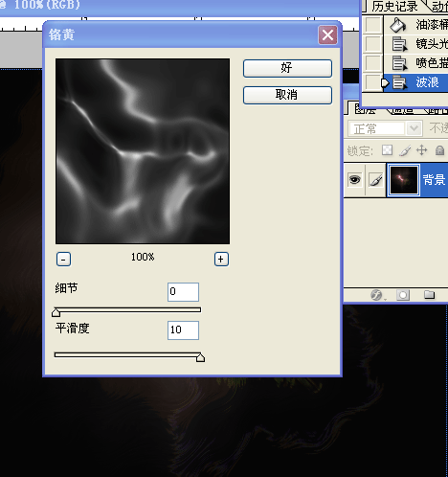Image resolution: width=448 pixels, height=477 pixels.
Task: Click the zoom out minus button
Action: click(x=63, y=259)
